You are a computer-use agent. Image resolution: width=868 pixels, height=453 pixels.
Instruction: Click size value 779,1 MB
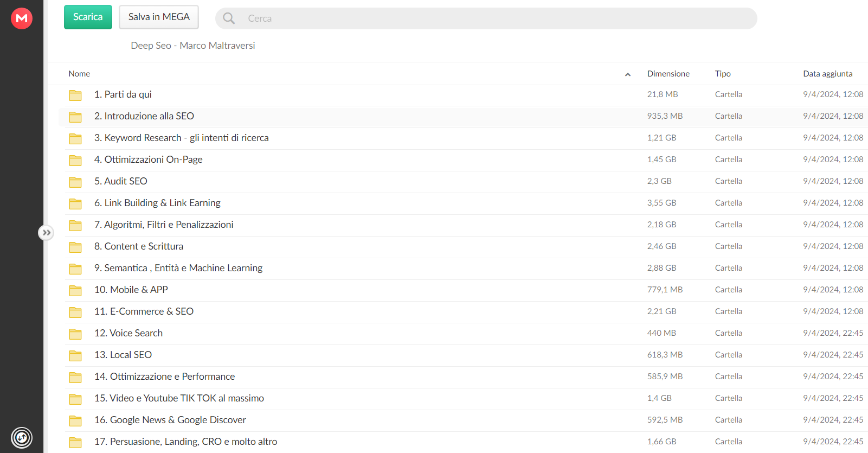665,290
